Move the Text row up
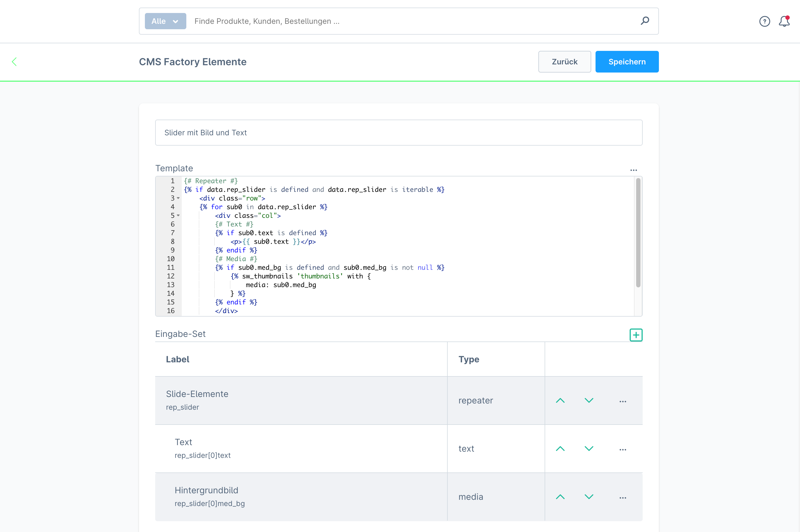800x532 pixels. tap(560, 449)
